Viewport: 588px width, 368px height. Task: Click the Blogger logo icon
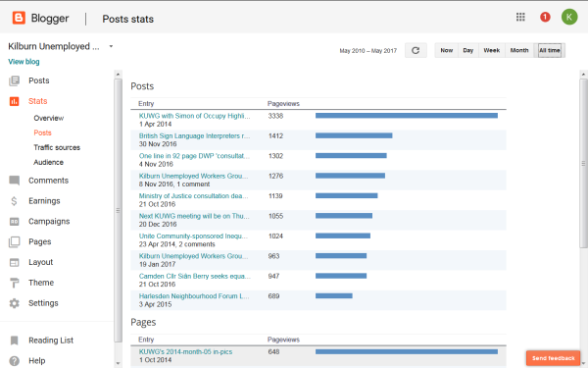(x=19, y=18)
